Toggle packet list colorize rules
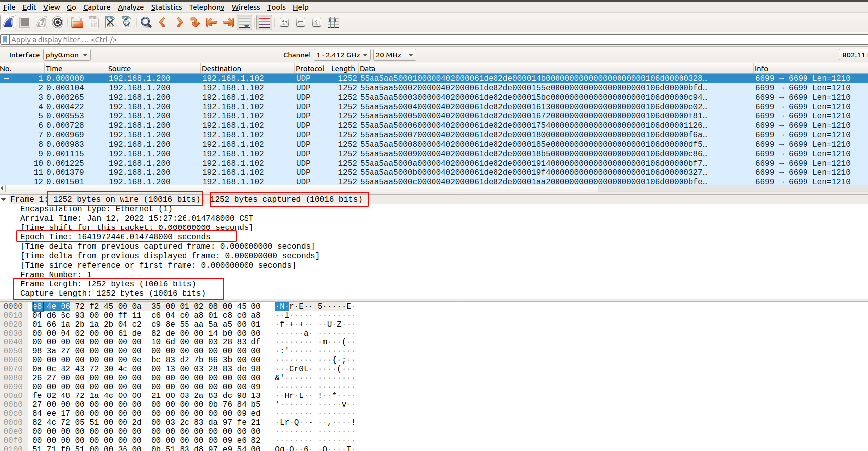The height and width of the screenshot is (451, 868). (x=264, y=22)
